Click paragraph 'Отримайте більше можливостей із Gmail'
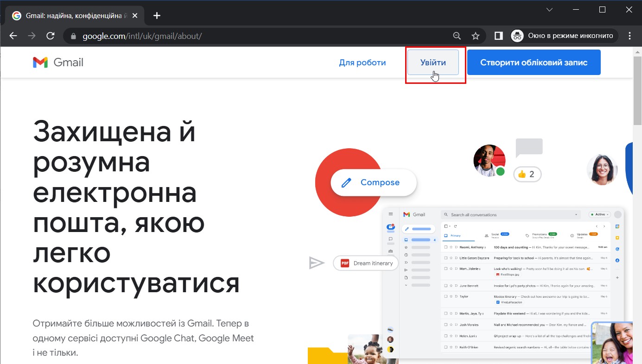The image size is (642, 364). click(143, 338)
